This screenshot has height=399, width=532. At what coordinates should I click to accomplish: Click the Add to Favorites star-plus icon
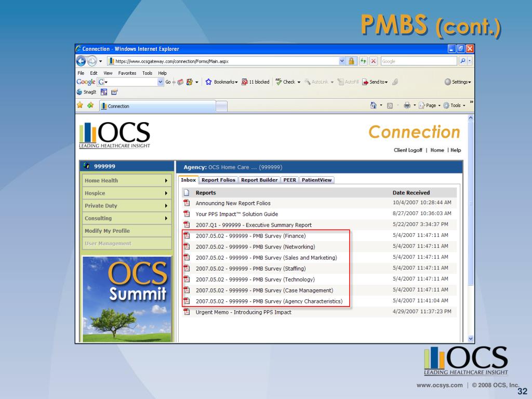click(90, 105)
